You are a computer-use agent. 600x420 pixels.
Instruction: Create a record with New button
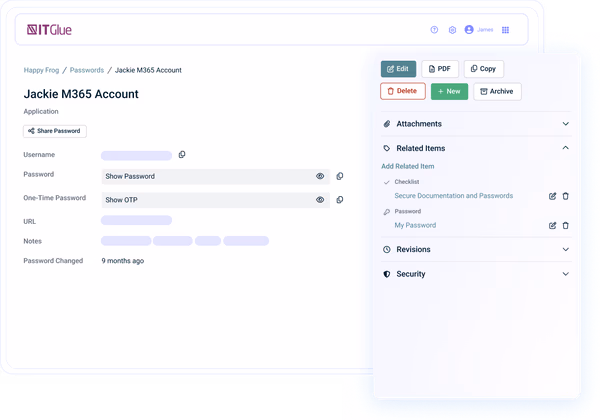[x=449, y=91]
